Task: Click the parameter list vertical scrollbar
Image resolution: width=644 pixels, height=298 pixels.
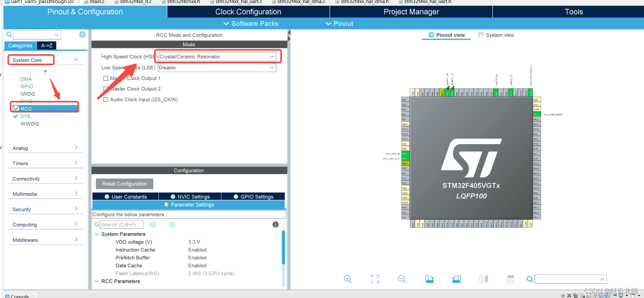Action: coord(283,248)
